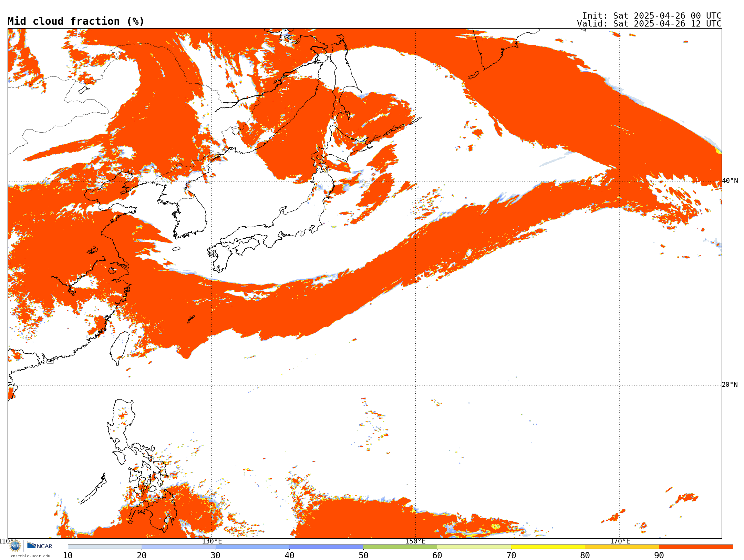
Task: Click the colorbar tick label 80
Action: [585, 555]
